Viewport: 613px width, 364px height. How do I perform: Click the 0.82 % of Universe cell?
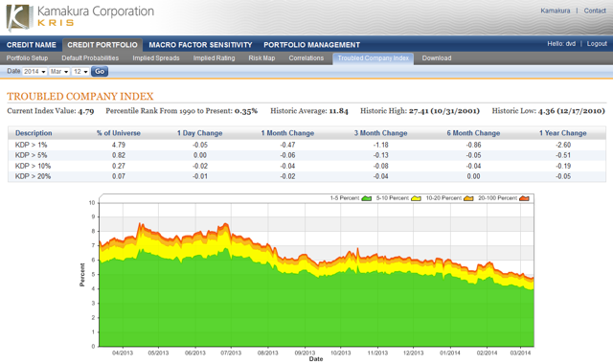pyautogui.click(x=119, y=155)
